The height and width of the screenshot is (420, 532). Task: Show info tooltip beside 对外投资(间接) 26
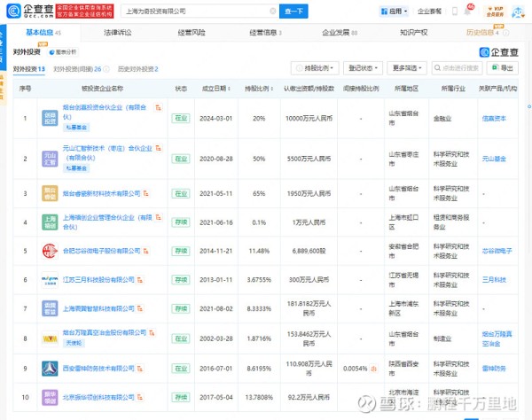pos(106,69)
